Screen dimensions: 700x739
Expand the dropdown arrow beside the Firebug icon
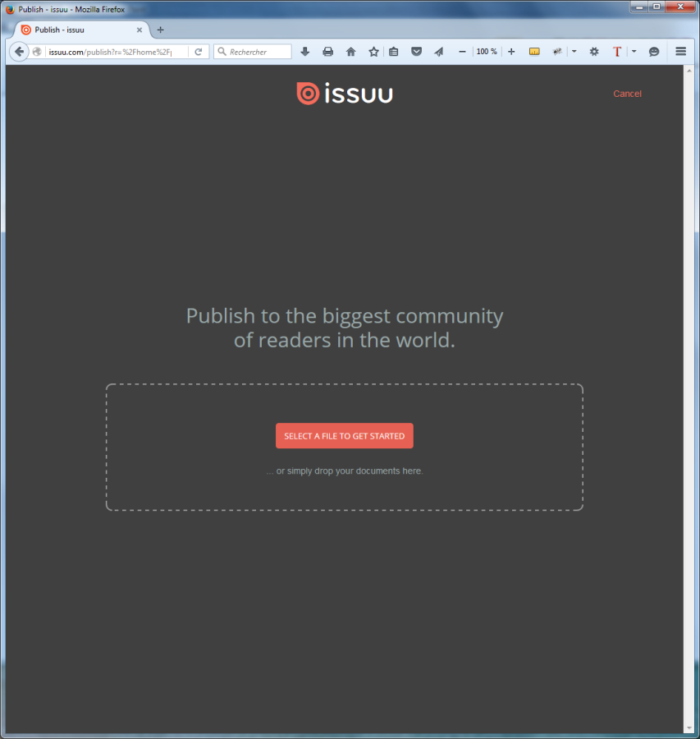(574, 52)
